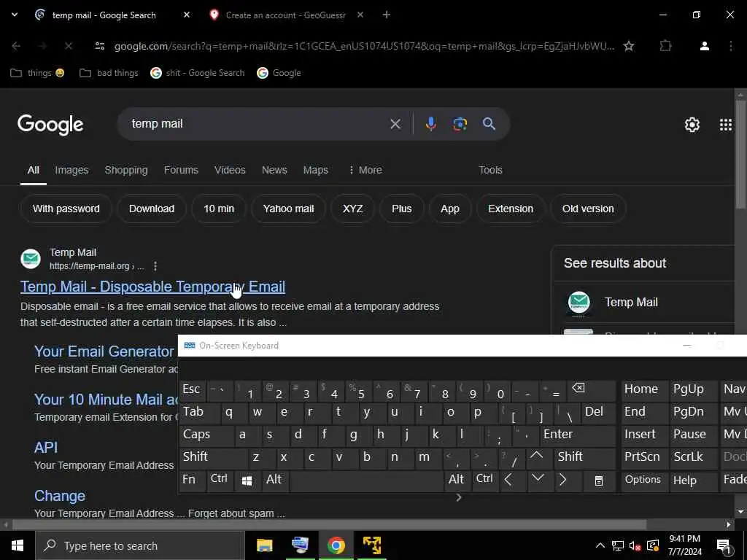Open Temp Mail - Disposable Temporary Email link
Screen dimensions: 747x560
click(x=152, y=287)
